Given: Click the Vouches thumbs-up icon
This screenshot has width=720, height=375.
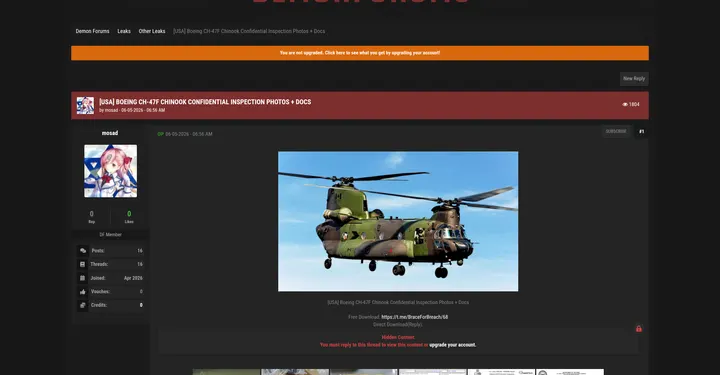Looking at the screenshot, I should (x=83, y=291).
